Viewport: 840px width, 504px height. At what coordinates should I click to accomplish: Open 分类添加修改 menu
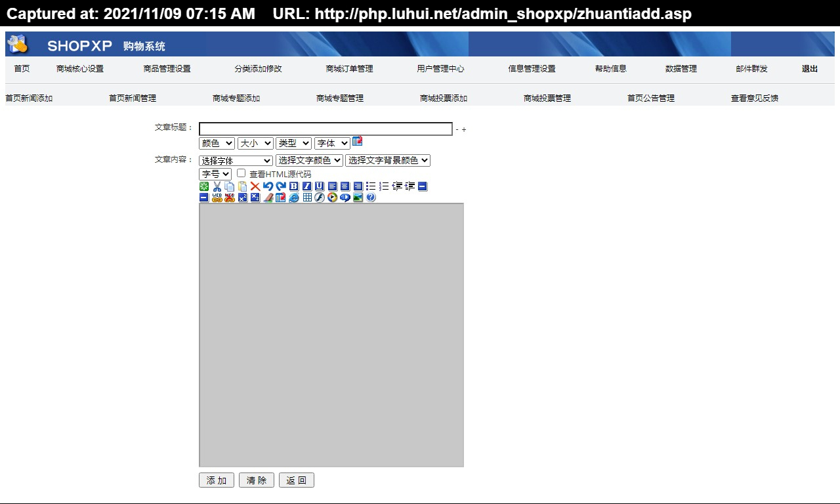coord(259,69)
